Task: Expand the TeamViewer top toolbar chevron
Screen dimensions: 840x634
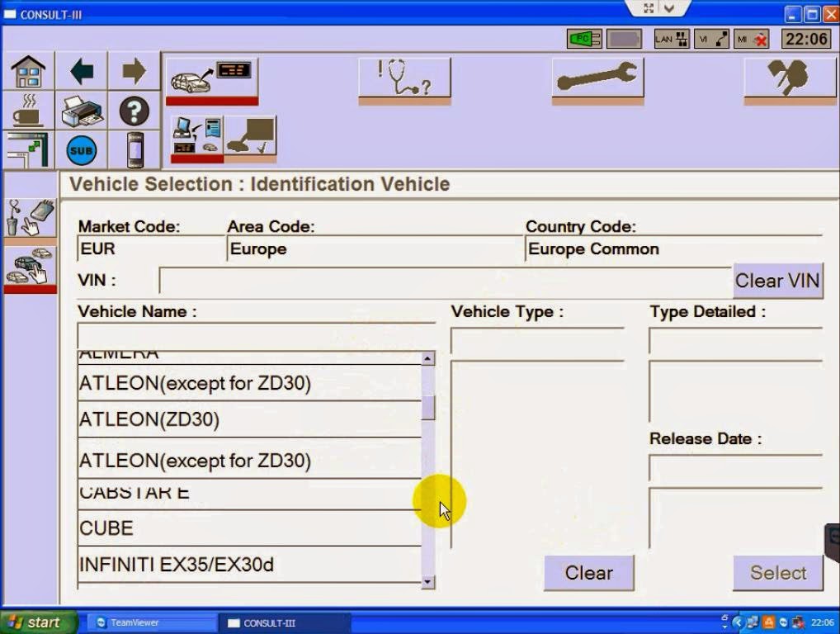Action: pyautogui.click(x=669, y=8)
